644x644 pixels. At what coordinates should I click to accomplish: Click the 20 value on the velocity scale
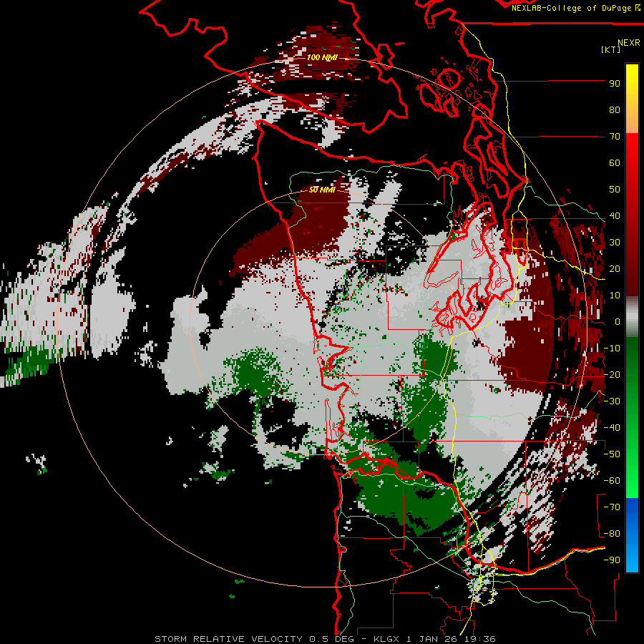(615, 268)
